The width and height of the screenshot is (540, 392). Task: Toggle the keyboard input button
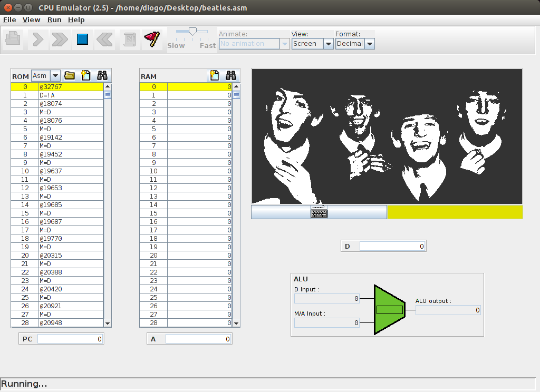(319, 212)
